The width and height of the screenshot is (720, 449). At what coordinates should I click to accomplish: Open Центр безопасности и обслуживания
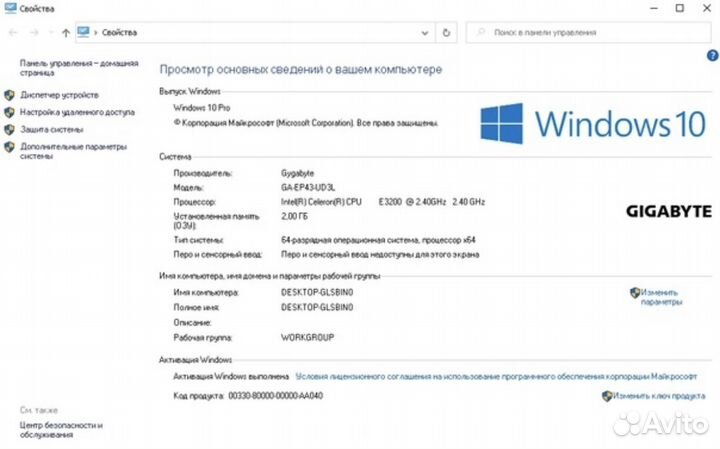click(61, 430)
